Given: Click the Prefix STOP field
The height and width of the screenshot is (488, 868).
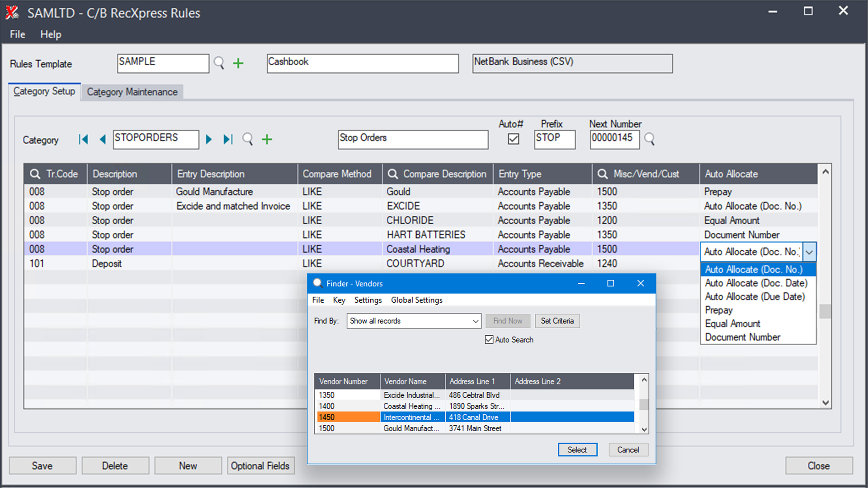Looking at the screenshot, I should click(555, 139).
